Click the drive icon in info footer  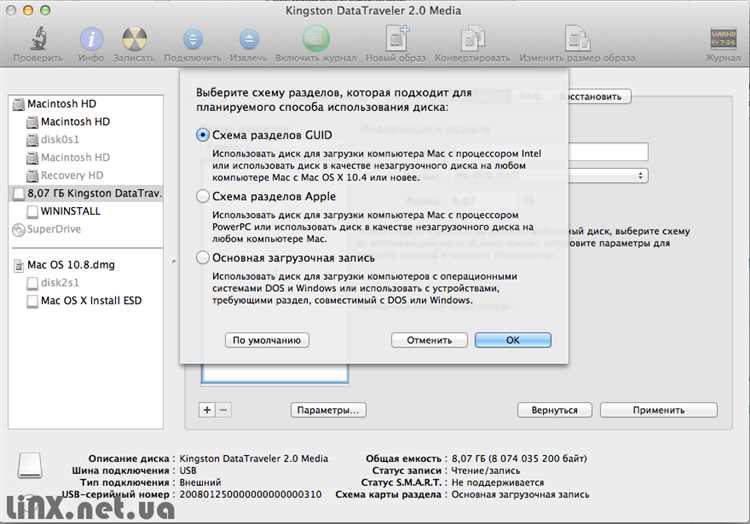(30, 465)
